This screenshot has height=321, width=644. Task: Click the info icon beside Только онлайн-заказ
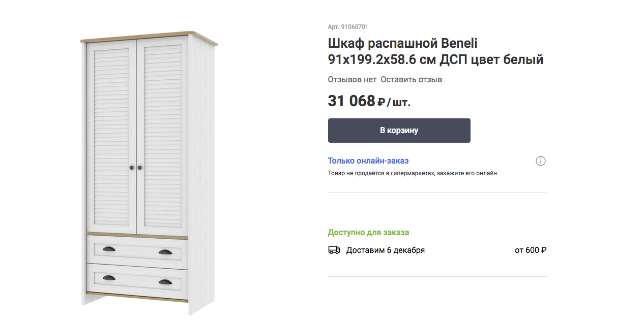540,161
